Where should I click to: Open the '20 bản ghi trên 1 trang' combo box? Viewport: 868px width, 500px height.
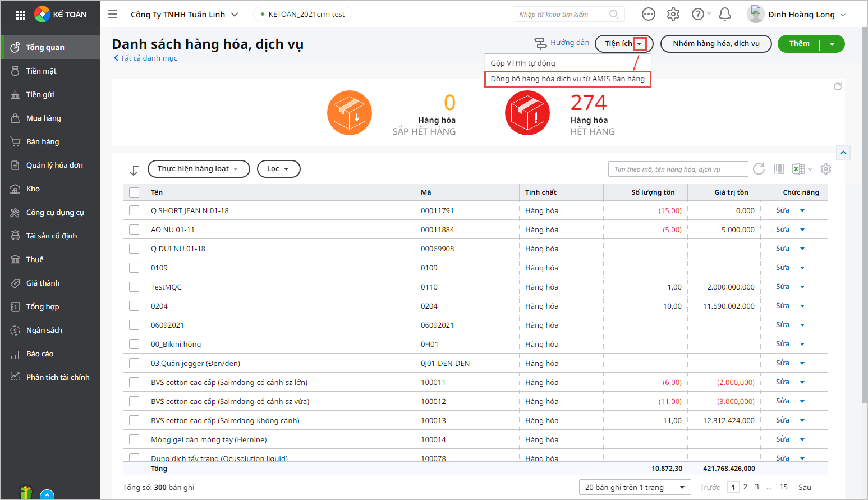[635, 487]
